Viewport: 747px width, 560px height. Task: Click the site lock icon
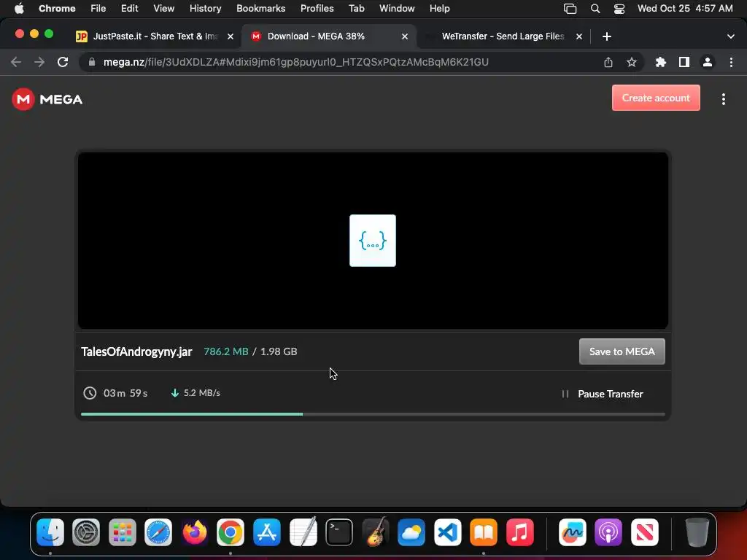(x=92, y=62)
